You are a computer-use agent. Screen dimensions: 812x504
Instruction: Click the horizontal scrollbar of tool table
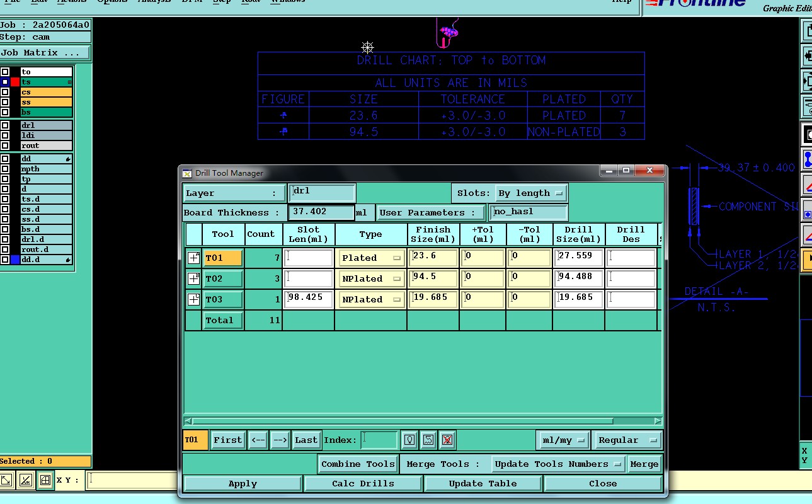pyautogui.click(x=403, y=421)
